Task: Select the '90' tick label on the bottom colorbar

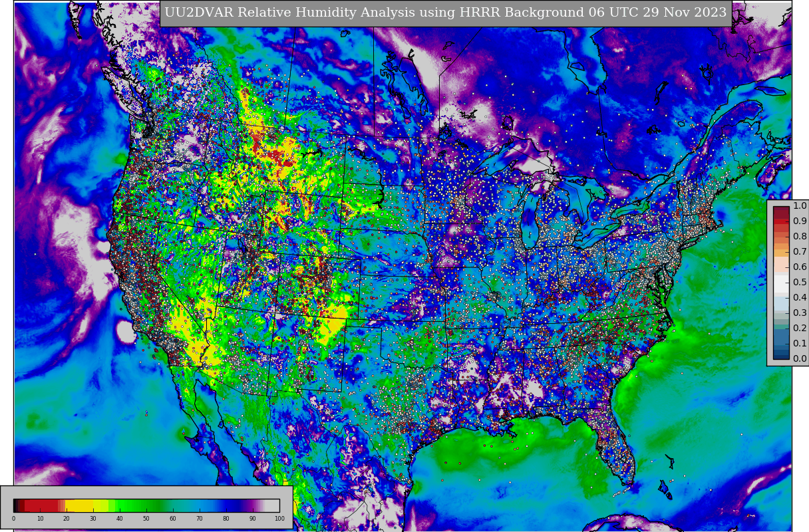Action: [x=253, y=519]
